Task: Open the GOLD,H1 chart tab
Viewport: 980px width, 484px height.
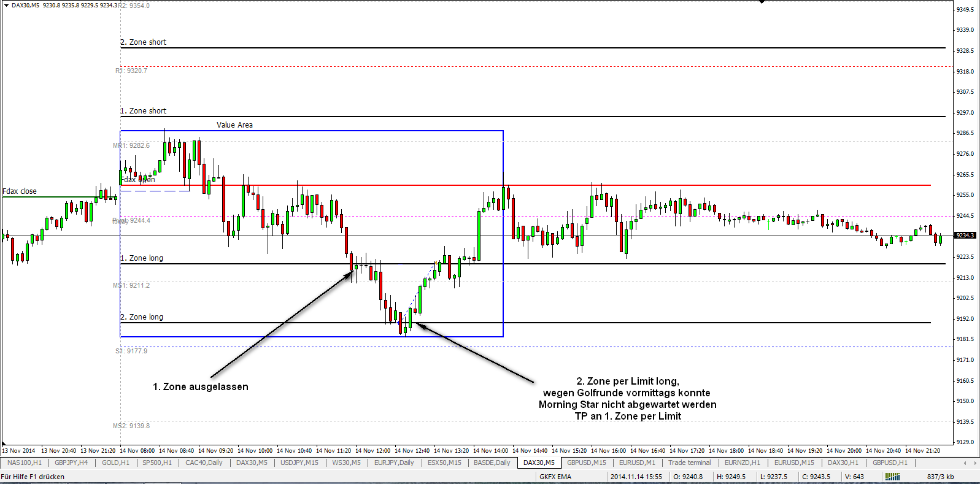Action: pos(115,463)
